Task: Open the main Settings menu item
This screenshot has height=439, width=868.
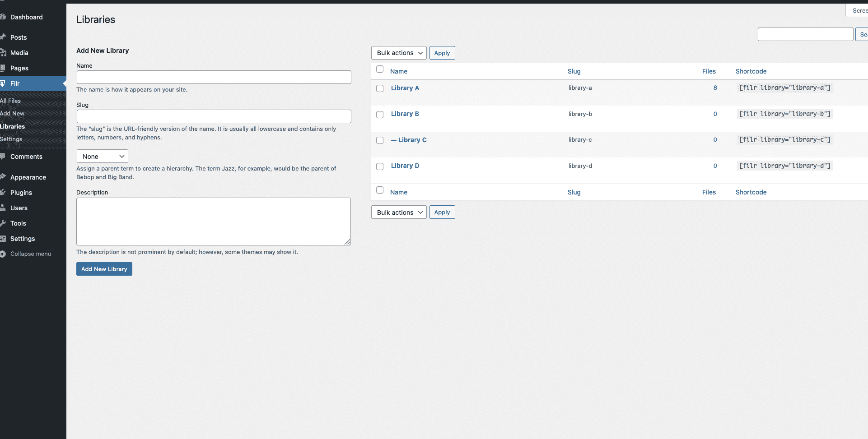Action: (23, 239)
